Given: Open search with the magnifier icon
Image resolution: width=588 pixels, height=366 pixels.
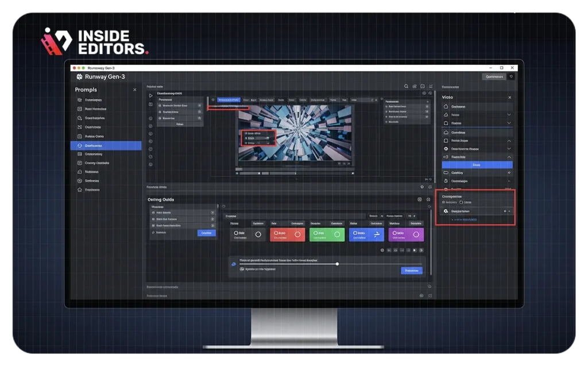Looking at the screenshot, I should pos(406,86).
